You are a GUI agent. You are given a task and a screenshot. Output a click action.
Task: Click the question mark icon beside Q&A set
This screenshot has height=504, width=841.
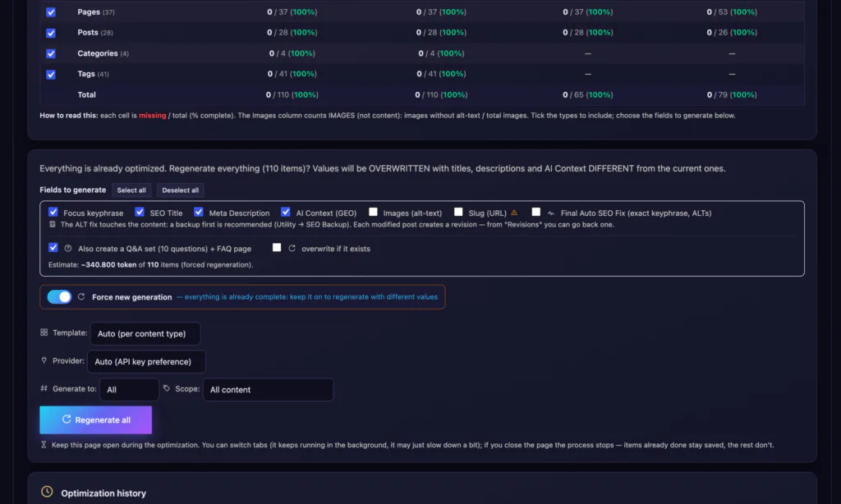point(68,248)
